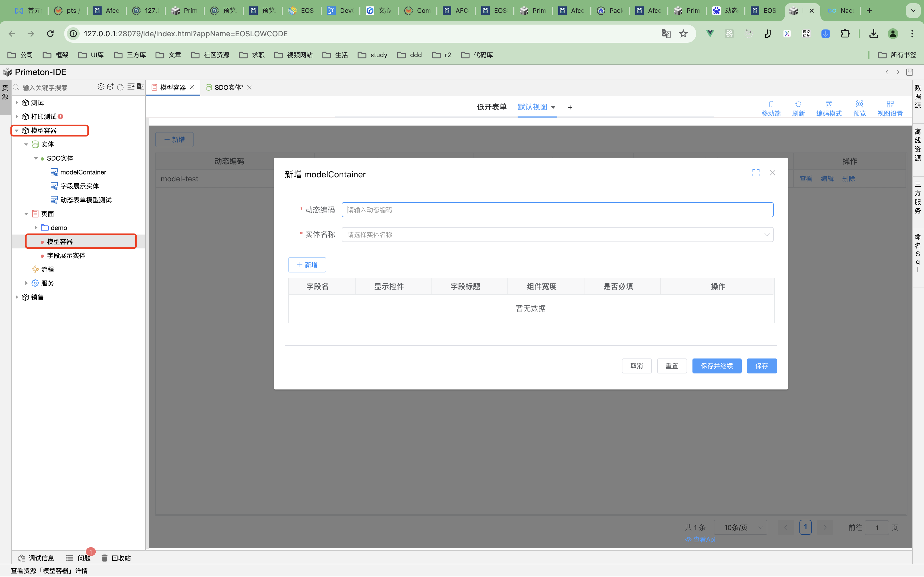Viewport: 924px width, 577px height.
Task: Open the 默认视图 dropdown arrow
Action: click(x=553, y=107)
